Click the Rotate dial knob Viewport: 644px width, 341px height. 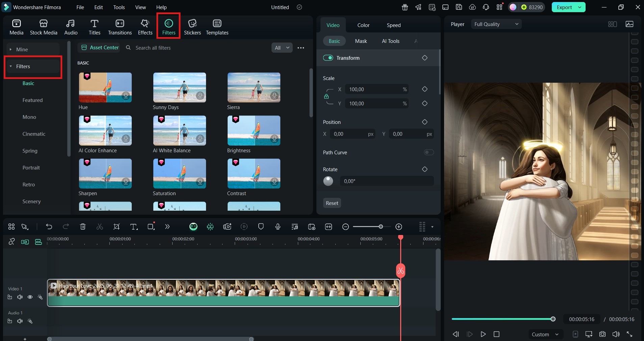pos(328,181)
